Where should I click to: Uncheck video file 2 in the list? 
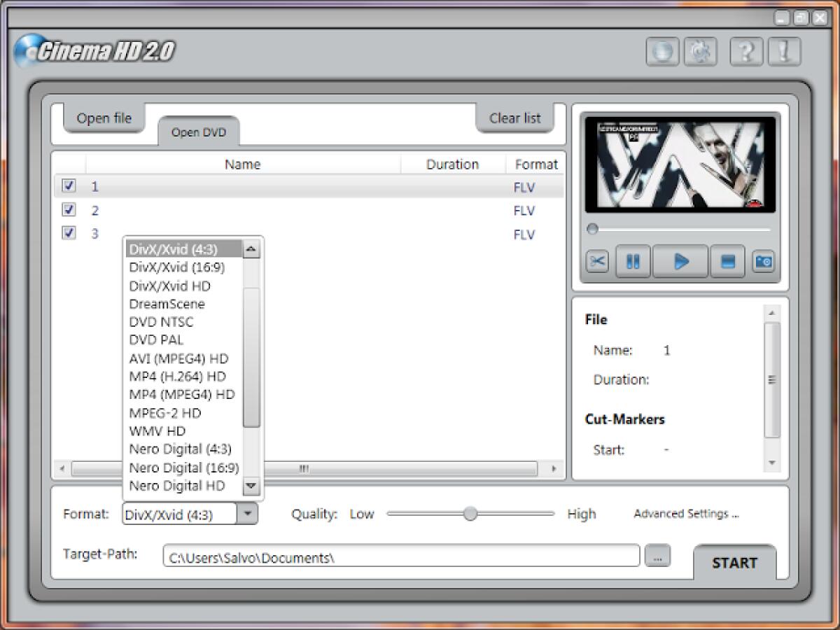click(x=68, y=210)
